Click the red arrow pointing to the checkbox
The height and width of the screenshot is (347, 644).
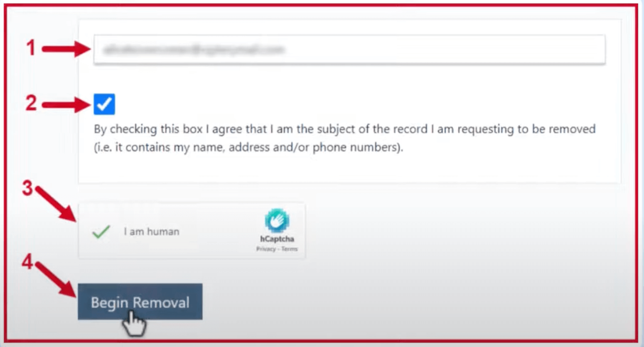tap(66, 104)
